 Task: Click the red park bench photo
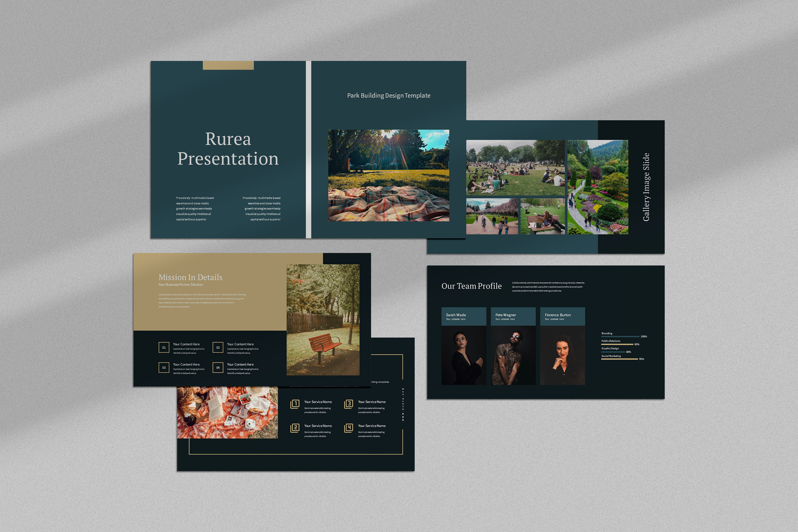pos(323,320)
